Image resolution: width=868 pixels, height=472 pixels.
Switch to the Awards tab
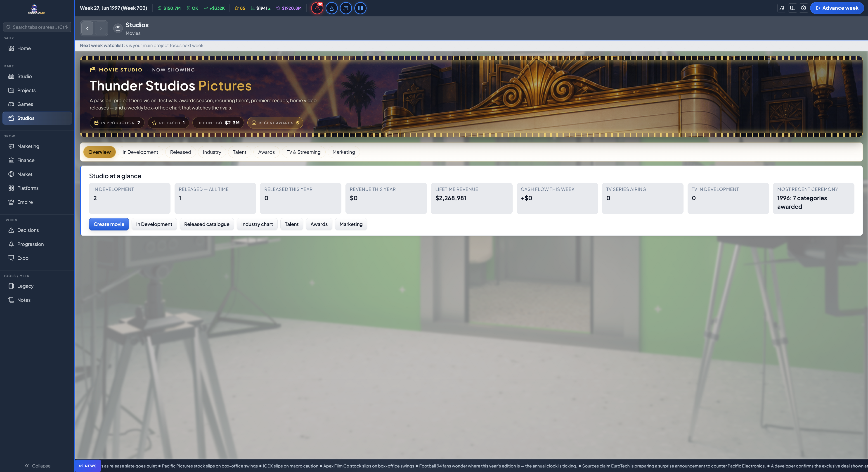tap(267, 152)
